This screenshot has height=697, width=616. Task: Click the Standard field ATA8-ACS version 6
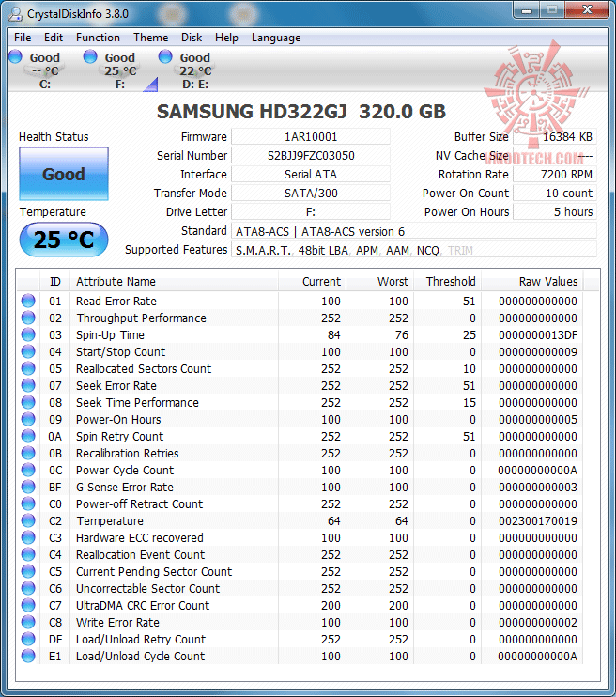(414, 231)
